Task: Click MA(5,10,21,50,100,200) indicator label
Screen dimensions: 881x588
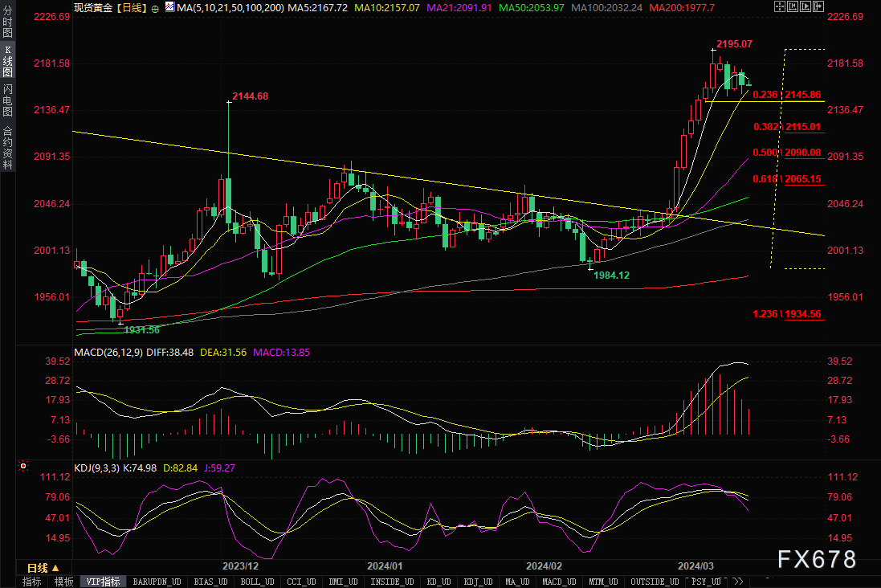Action: (230, 8)
